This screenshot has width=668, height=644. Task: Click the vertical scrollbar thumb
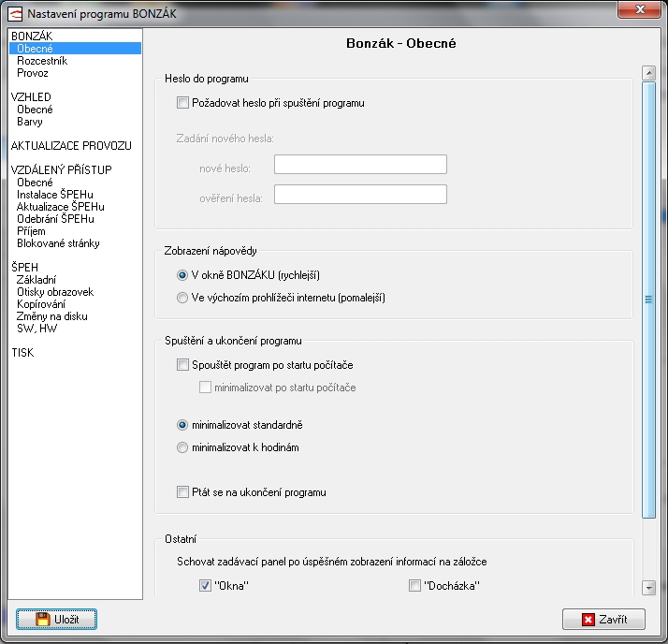649,300
